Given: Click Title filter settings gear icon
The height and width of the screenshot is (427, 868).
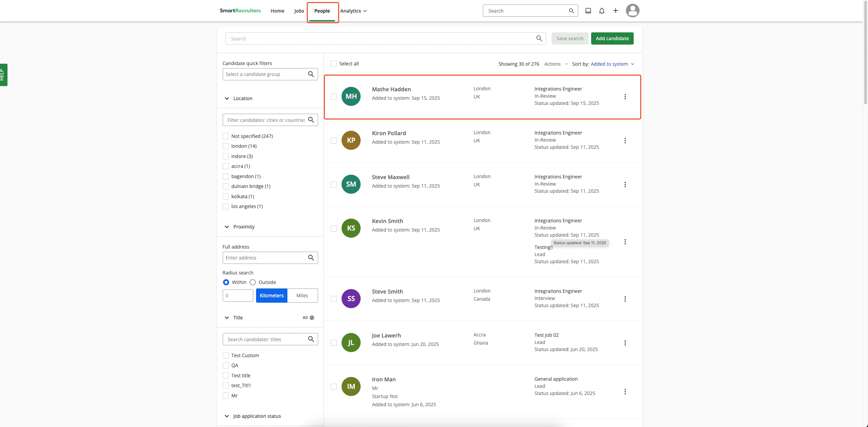Looking at the screenshot, I should [312, 318].
